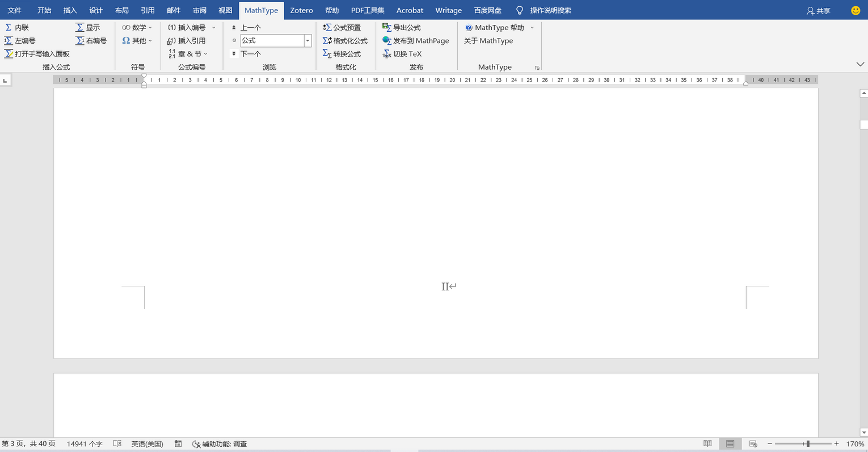Screen dimensions: 868x452
Task: Click the vertical scrollbar up arrow
Action: [x=863, y=92]
